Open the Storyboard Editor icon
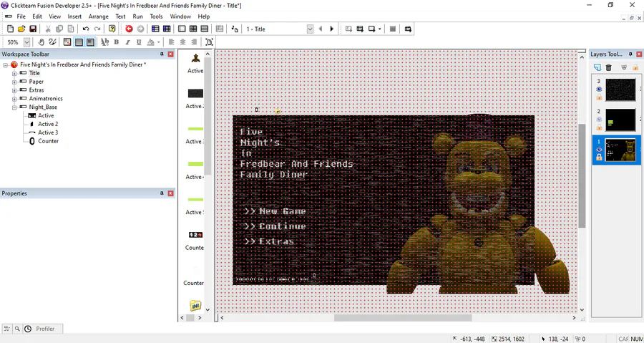644x343 pixels. 155,29
